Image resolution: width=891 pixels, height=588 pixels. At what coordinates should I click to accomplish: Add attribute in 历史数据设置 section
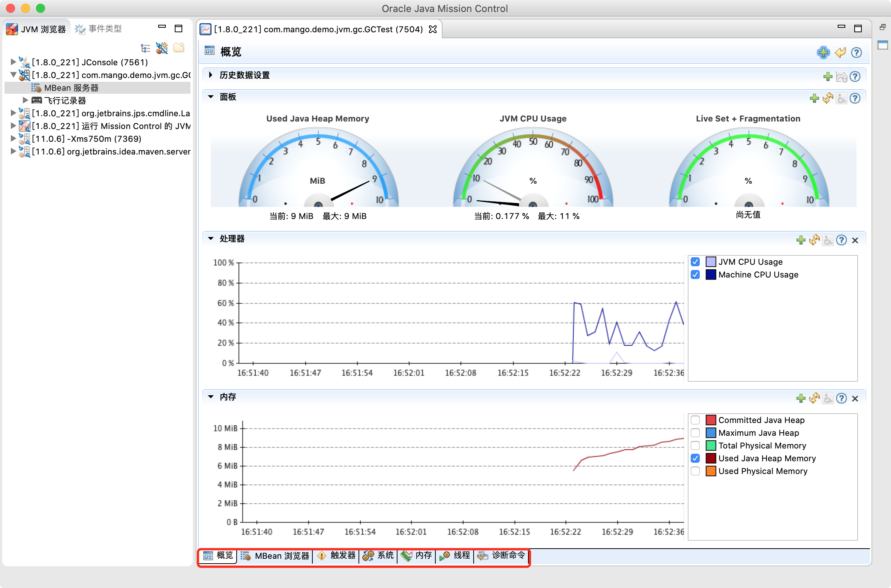(828, 76)
